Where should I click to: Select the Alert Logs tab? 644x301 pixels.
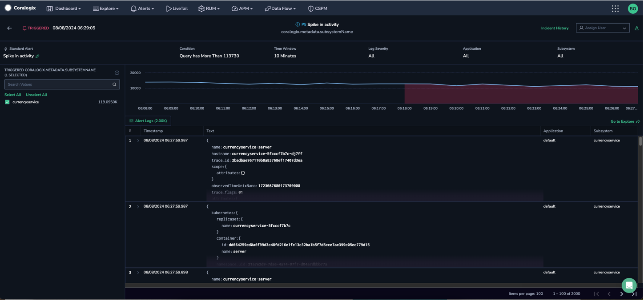point(148,121)
